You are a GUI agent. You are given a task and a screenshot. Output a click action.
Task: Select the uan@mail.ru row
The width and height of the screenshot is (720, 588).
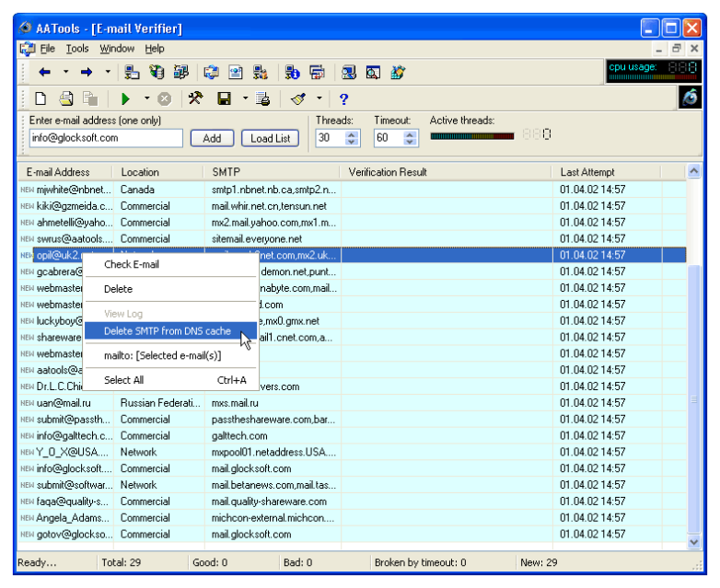[x=353, y=403]
